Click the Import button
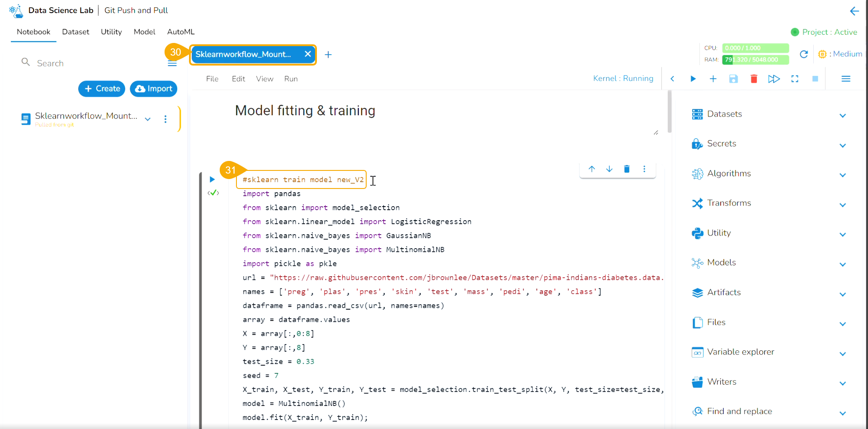This screenshot has width=868, height=429. (x=154, y=89)
